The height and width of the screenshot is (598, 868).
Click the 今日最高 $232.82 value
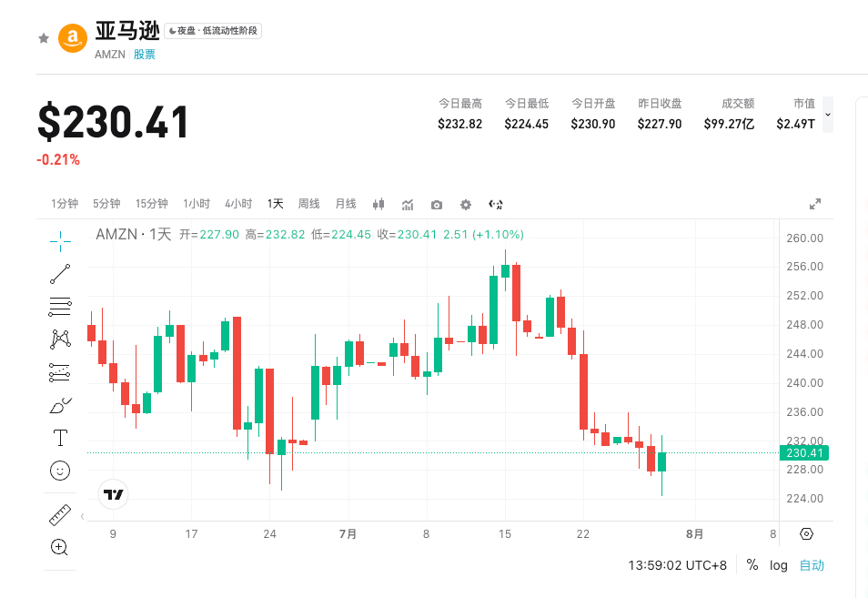click(459, 124)
